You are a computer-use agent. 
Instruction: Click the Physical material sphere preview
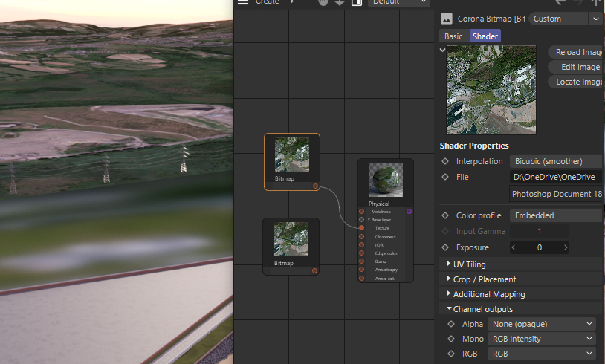[x=386, y=180]
